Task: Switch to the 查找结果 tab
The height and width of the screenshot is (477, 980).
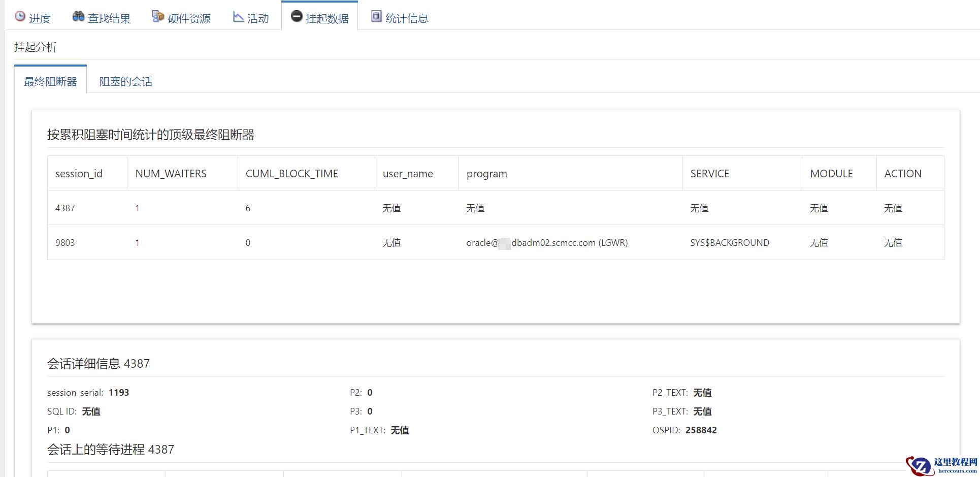Action: (x=102, y=17)
